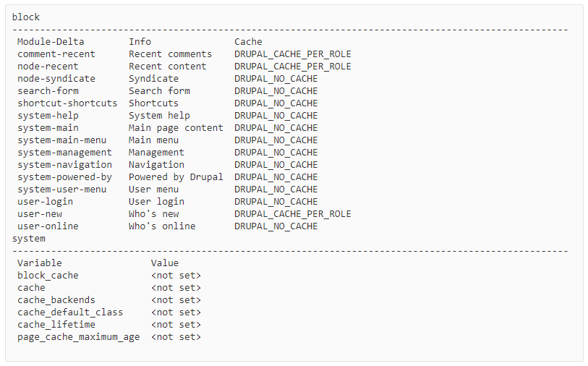Click the 'Main page content' text
This screenshot has width=588, height=366.
pos(176,128)
